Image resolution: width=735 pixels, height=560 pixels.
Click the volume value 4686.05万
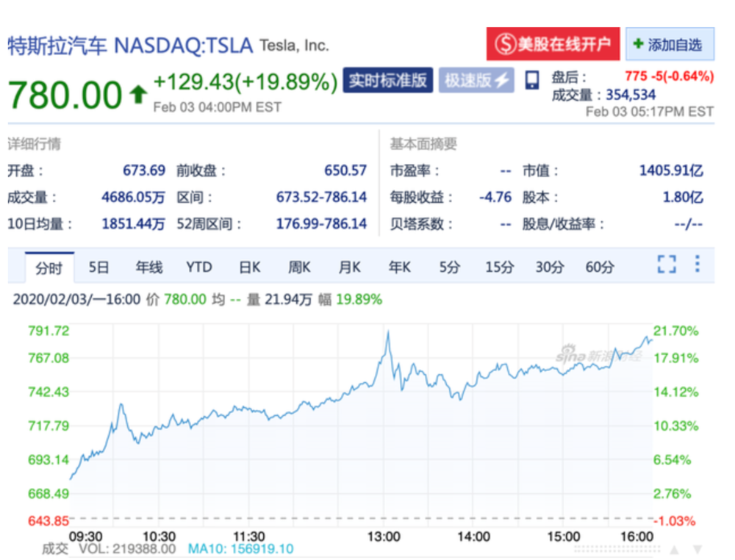133,197
